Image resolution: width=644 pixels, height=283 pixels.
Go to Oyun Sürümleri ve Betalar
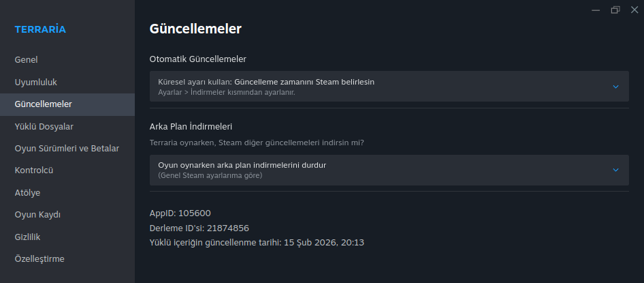click(x=67, y=149)
